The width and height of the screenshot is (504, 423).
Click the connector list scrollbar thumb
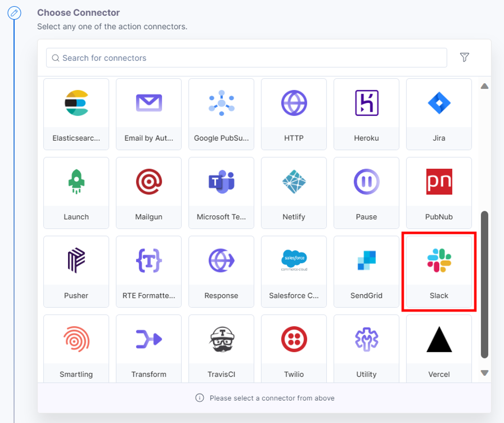point(485,284)
